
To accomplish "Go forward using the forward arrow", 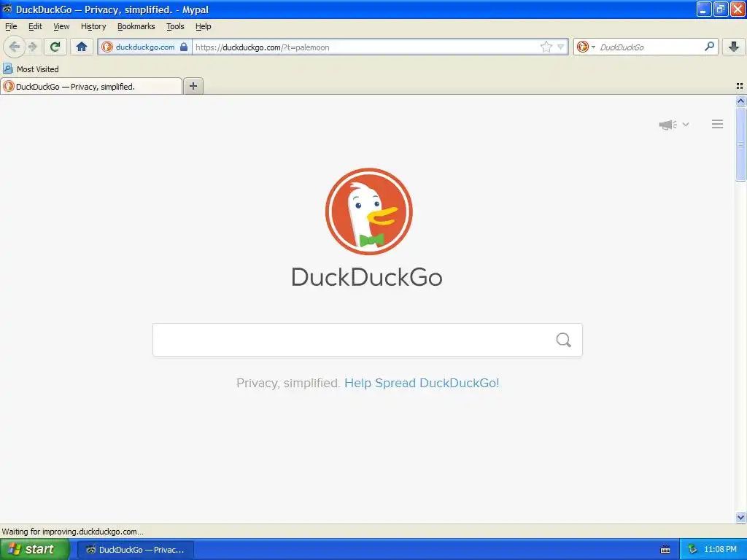I will pyautogui.click(x=32, y=47).
